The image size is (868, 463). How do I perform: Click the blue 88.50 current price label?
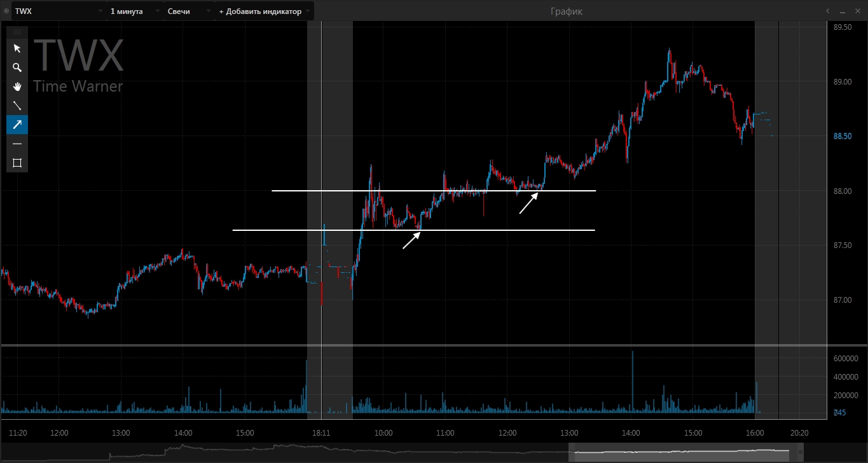click(x=843, y=136)
